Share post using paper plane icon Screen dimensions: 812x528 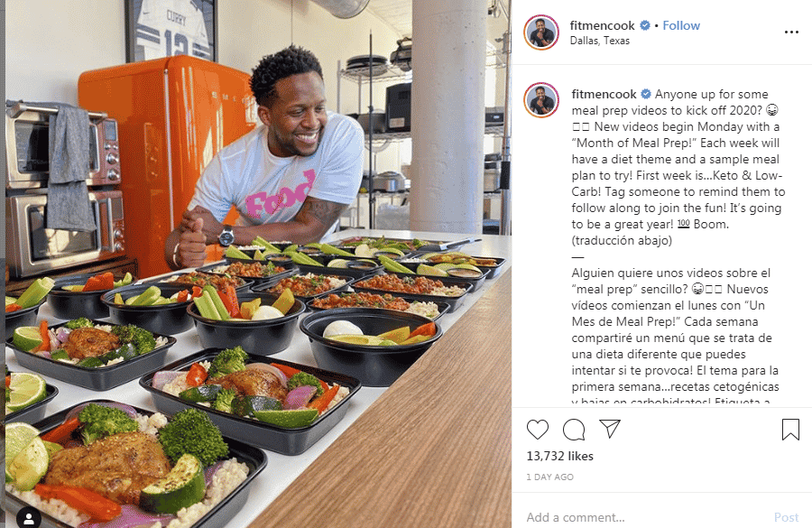(x=610, y=429)
